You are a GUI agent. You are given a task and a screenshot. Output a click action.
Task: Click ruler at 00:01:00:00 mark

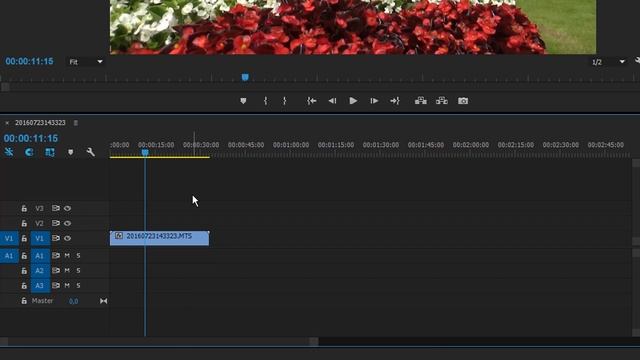(291, 145)
